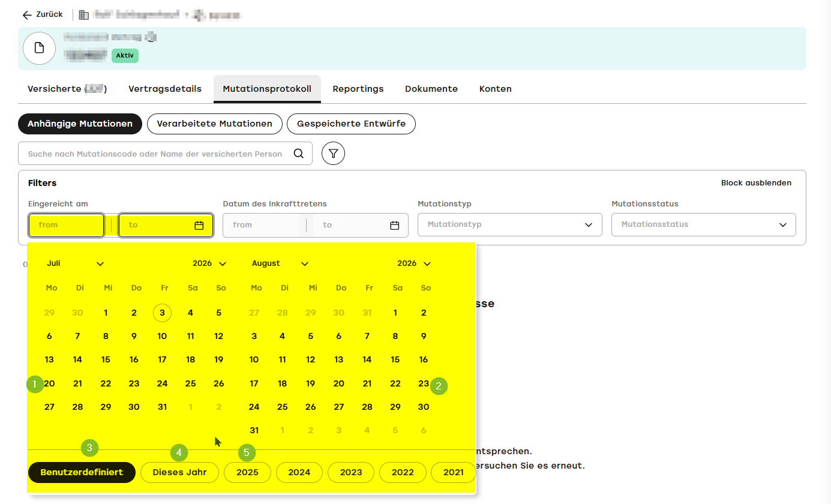Pick day 23 in the August calendar
The width and height of the screenshot is (831, 504).
point(424,383)
